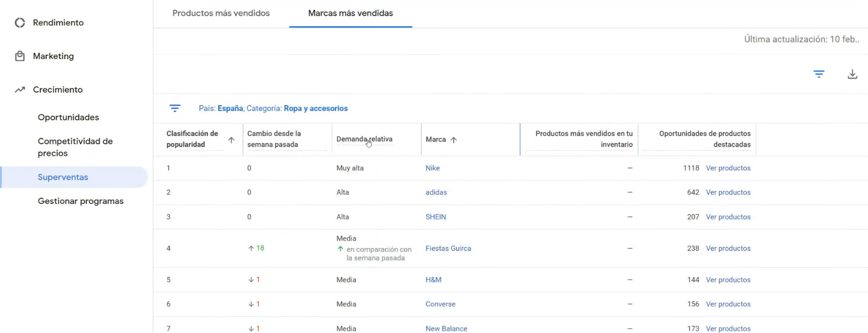Open filter icon in top-right toolbar

pos(819,74)
